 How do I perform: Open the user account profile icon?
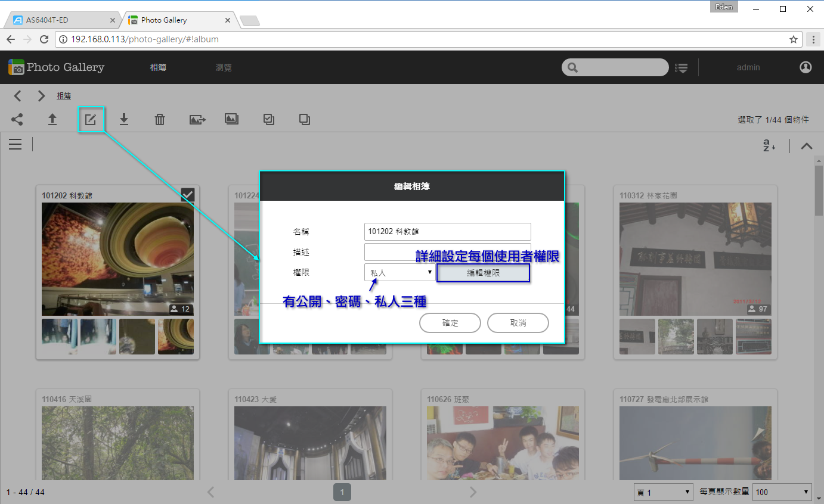pos(806,67)
